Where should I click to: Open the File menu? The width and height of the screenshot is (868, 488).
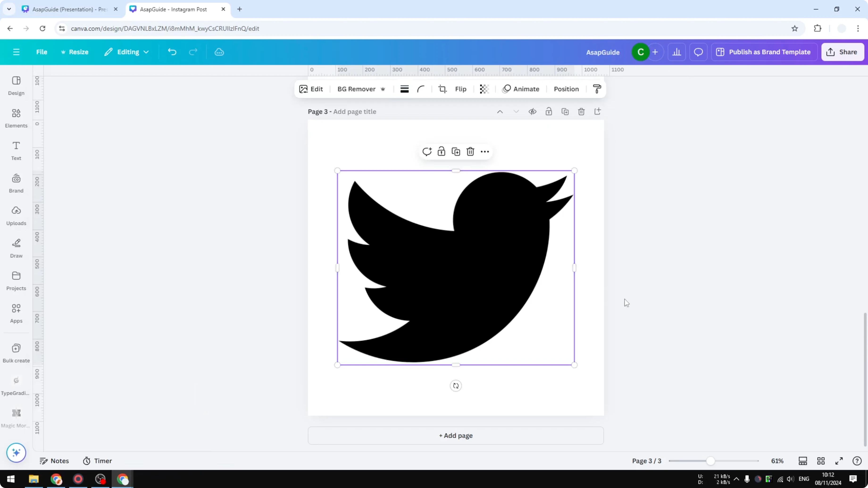tap(42, 52)
